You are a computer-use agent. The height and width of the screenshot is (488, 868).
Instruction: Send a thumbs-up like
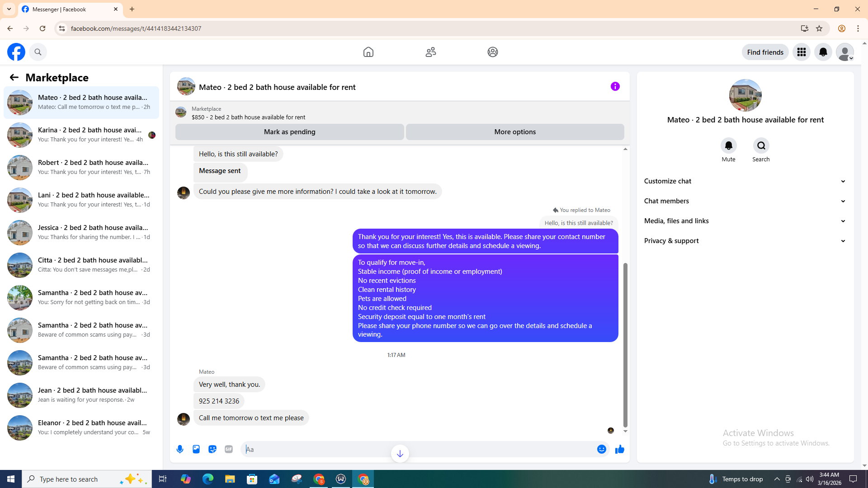[619, 449]
